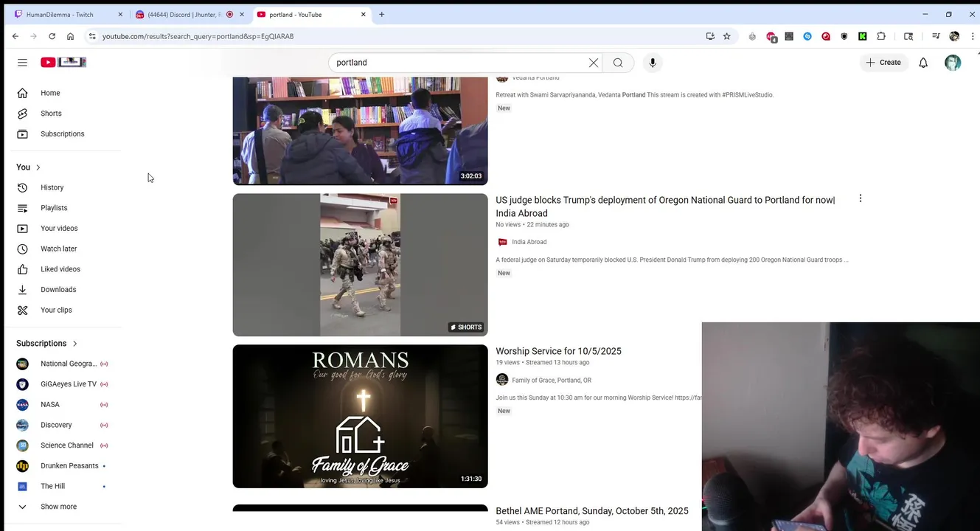Open Worship Service for 10/5/2025 video title
This screenshot has width=980, height=531.
558,351
